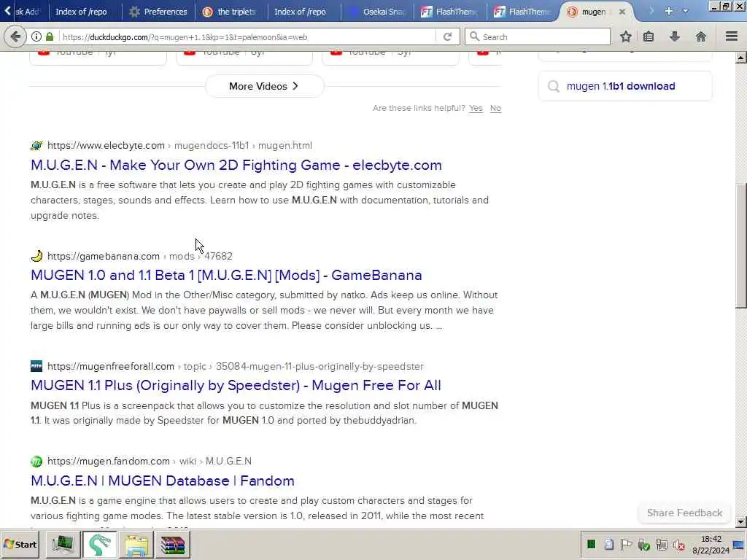Click the More Videos button
The height and width of the screenshot is (560, 747).
(x=264, y=86)
